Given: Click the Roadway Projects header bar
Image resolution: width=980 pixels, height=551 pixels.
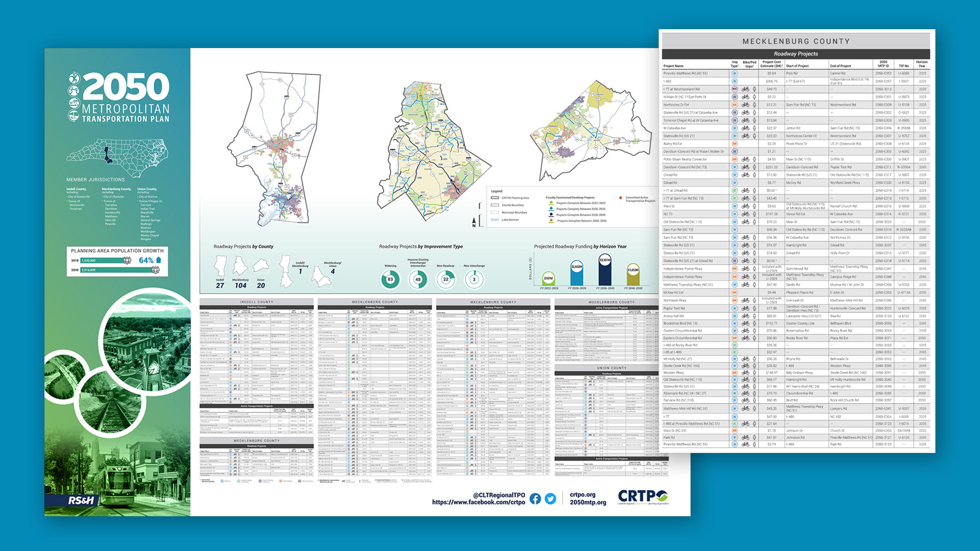Looking at the screenshot, I should tap(796, 54).
